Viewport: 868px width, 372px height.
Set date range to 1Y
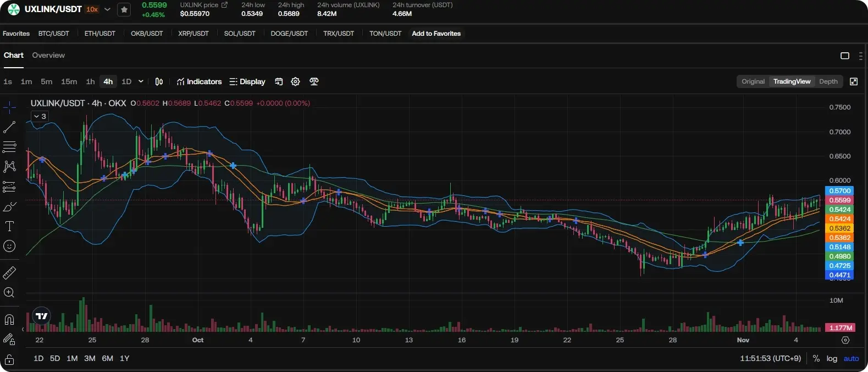[125, 358]
